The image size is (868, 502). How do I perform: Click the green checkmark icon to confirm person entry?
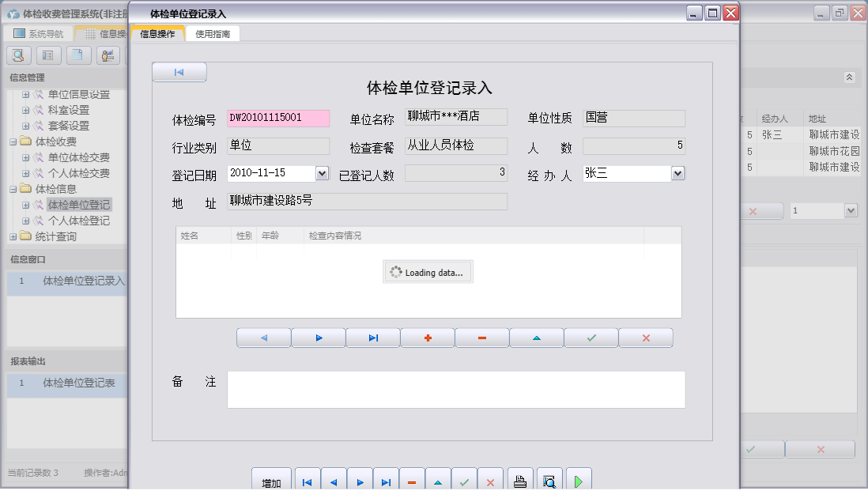[591, 337]
